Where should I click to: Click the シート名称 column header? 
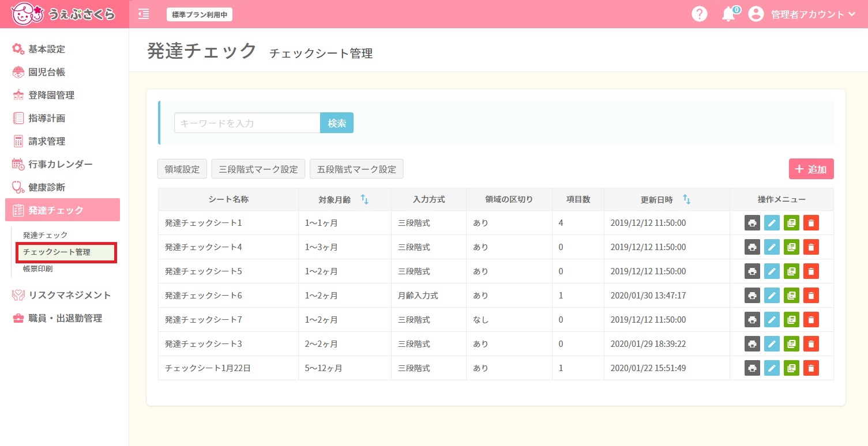(228, 199)
